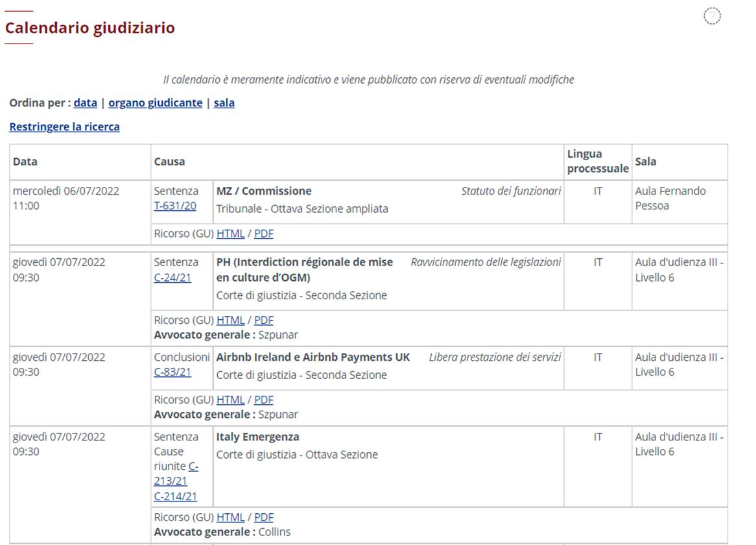The image size is (756, 545).
Task: Open case C-214/21 link
Action: coord(176,496)
